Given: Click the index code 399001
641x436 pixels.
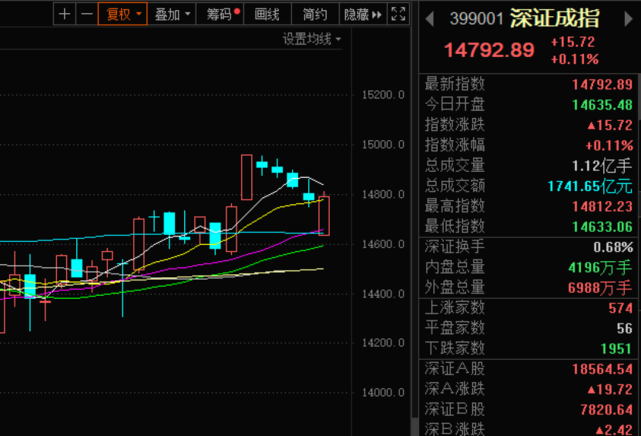Looking at the screenshot, I should coord(475,18).
